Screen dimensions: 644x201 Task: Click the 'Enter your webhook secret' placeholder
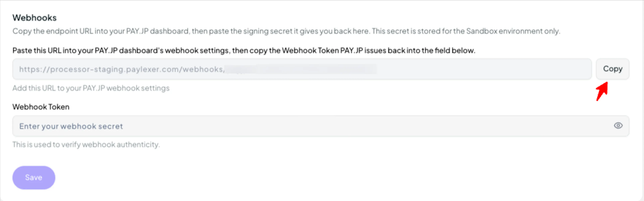pos(71,126)
